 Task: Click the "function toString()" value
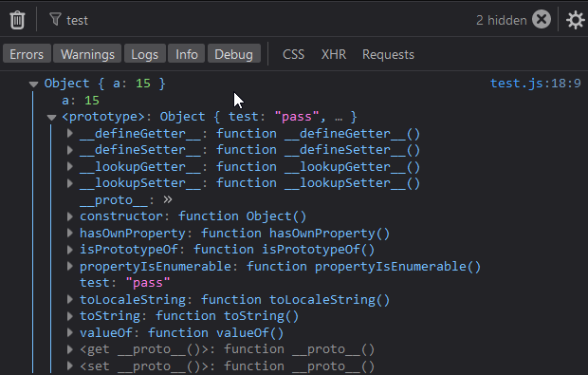[x=228, y=316]
